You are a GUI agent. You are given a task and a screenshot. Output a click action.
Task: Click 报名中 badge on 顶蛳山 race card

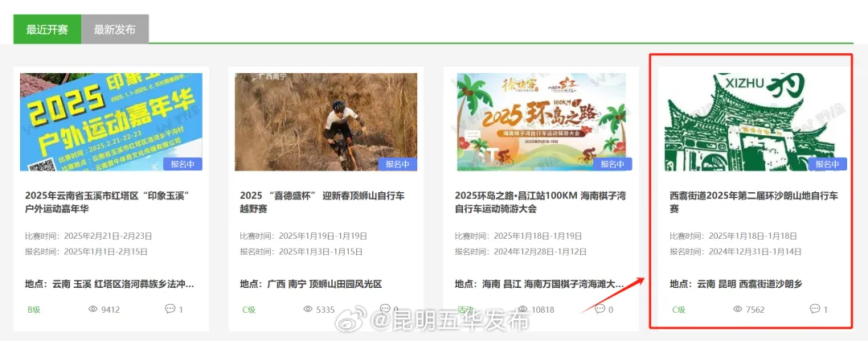(x=398, y=164)
